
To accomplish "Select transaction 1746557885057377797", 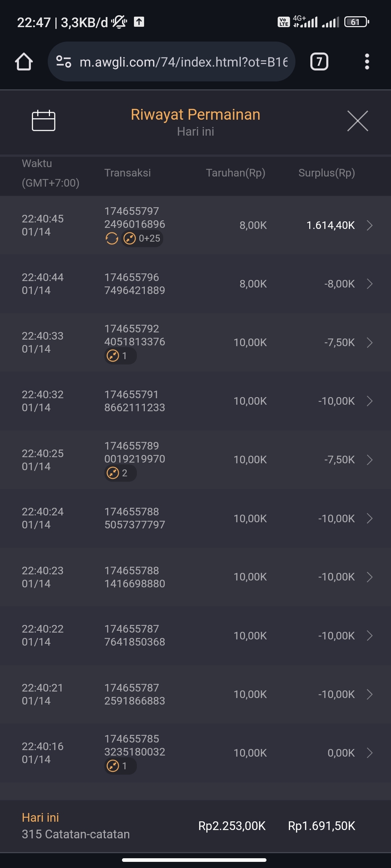I will point(135,518).
